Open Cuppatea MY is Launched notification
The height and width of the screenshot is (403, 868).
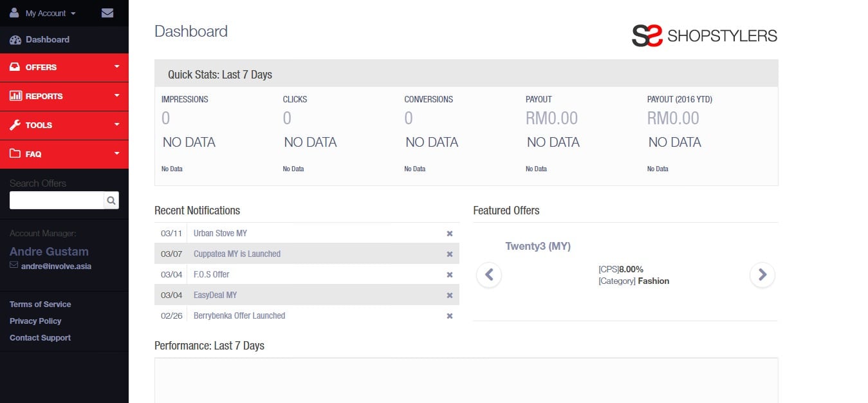[237, 254]
